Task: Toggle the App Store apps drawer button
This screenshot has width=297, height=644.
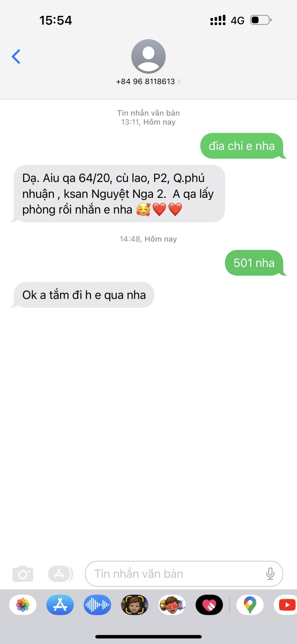Action: [x=60, y=574]
